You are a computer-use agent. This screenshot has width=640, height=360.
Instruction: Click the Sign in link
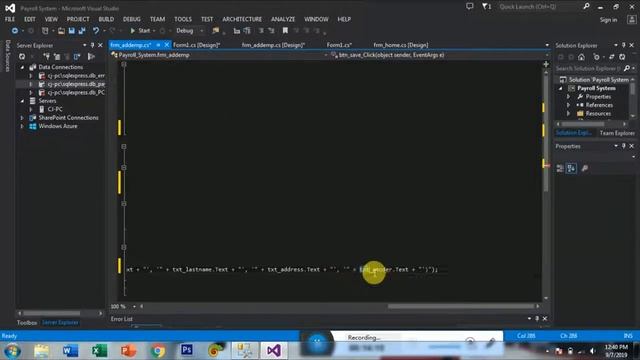tap(608, 20)
